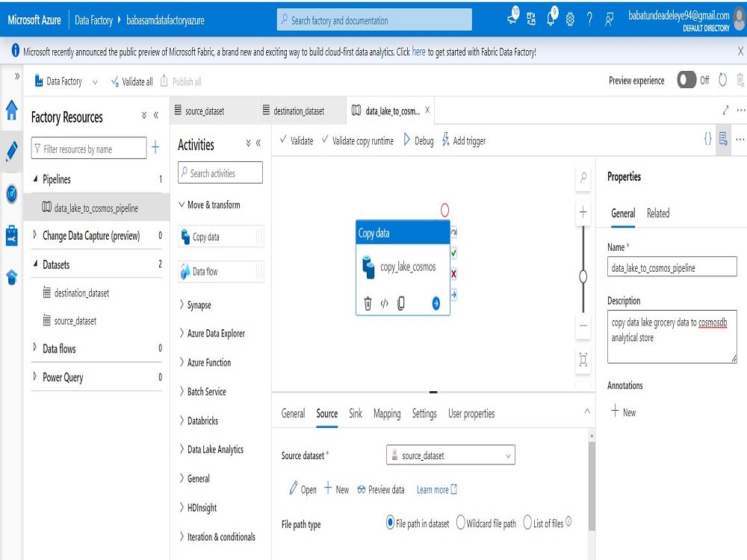Select File path in dataset radio
The width and height of the screenshot is (747, 560).
pos(390,523)
